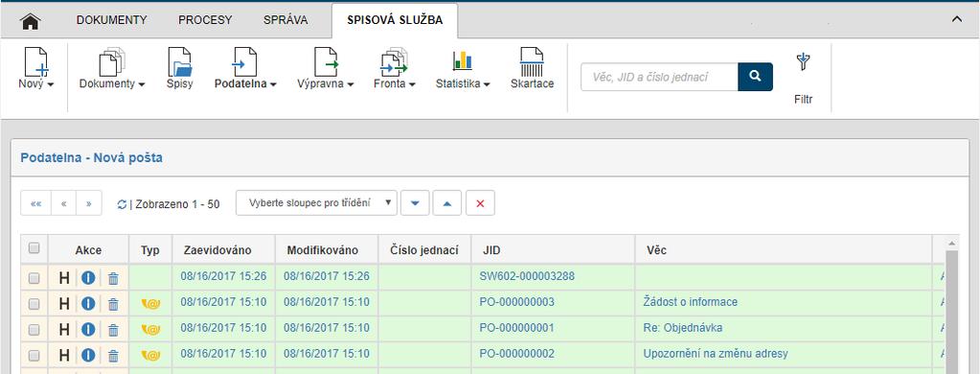This screenshot has height=374, width=980.
Task: Open the SPRÁVA tab
Action: coord(285,20)
